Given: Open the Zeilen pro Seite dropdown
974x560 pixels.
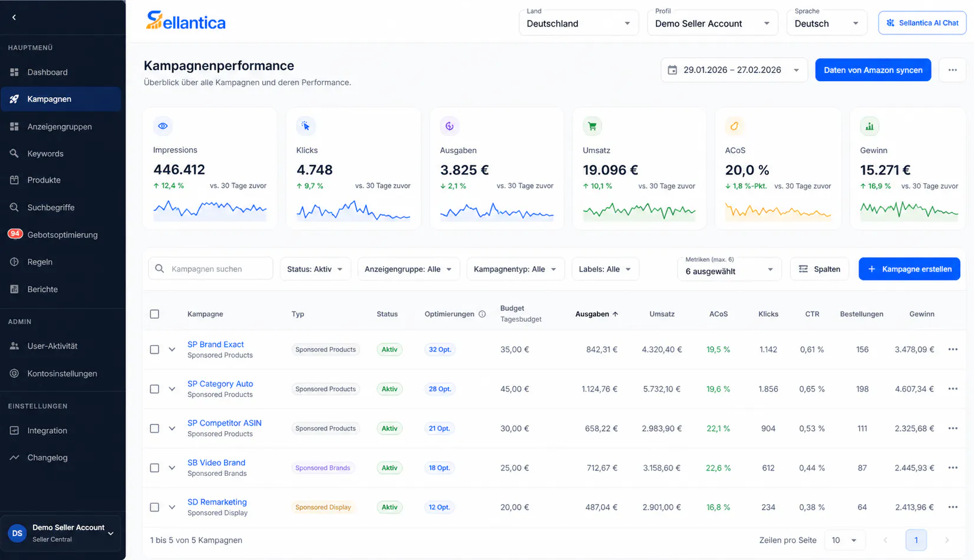Looking at the screenshot, I should tap(844, 541).
